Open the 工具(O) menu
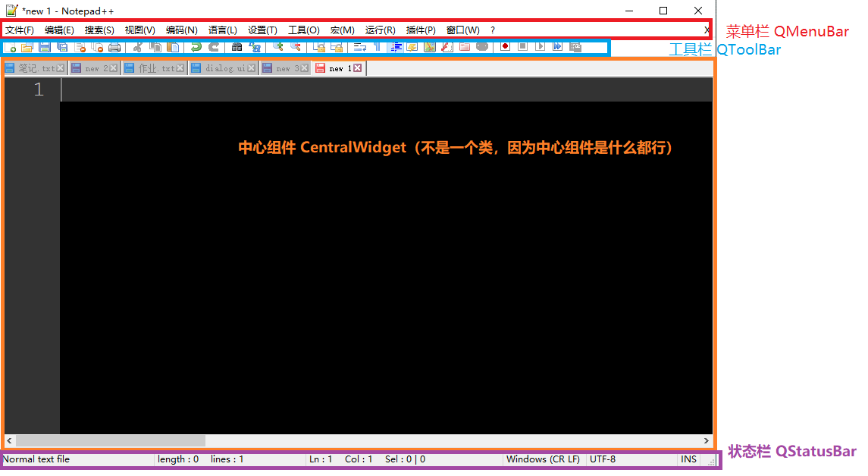868x476 pixels. [x=304, y=30]
